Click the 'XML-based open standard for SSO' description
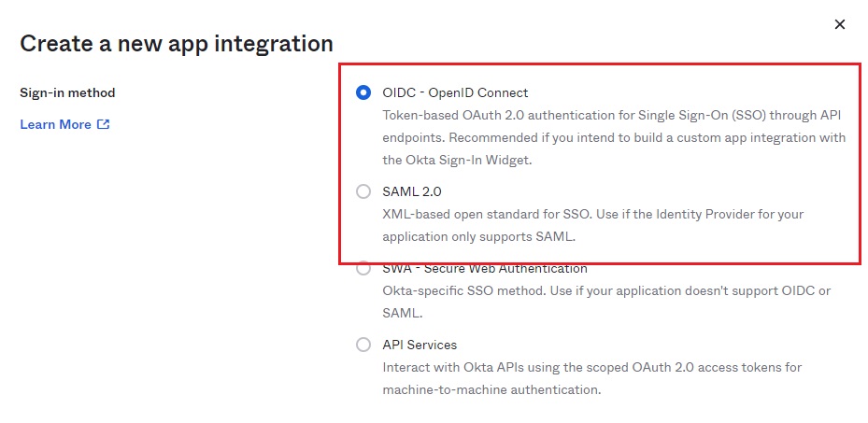Image resolution: width=868 pixels, height=423 pixels. [592, 214]
